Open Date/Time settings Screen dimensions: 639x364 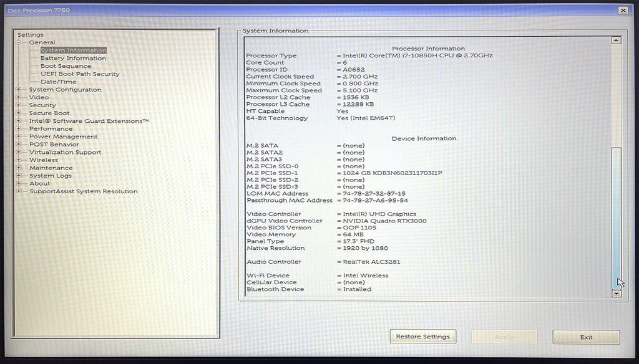click(x=58, y=82)
